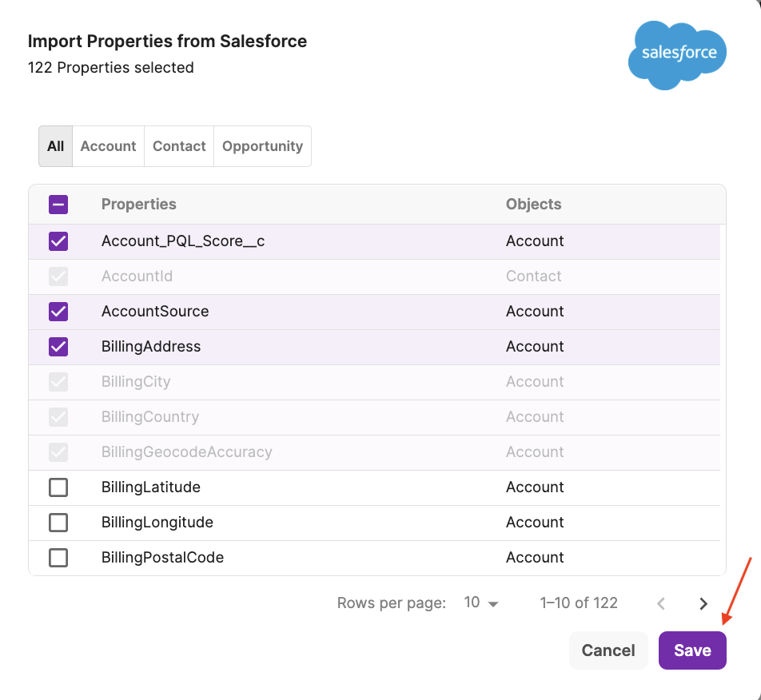This screenshot has width=761, height=700.
Task: Click the Salesforce cloud logo
Action: [677, 54]
